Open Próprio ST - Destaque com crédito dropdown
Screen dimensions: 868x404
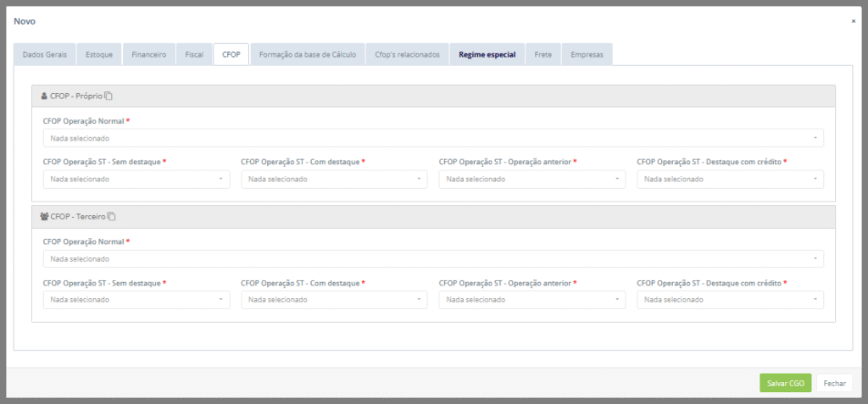pyautogui.click(x=730, y=179)
